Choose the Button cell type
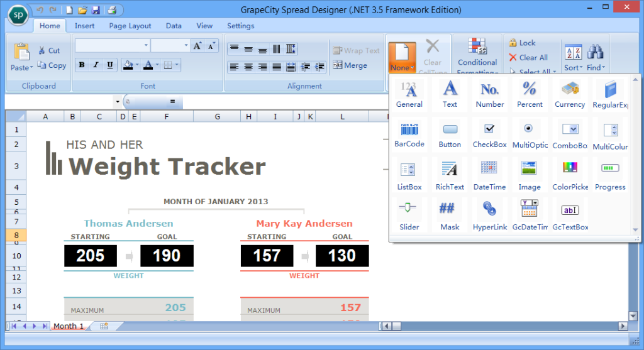Image resolution: width=644 pixels, height=350 pixels. coord(450,134)
